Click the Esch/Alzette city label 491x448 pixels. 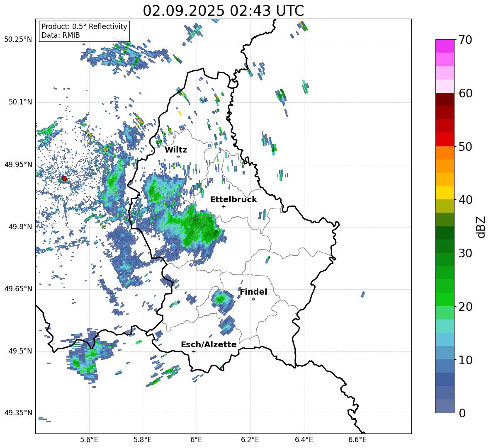pos(209,344)
